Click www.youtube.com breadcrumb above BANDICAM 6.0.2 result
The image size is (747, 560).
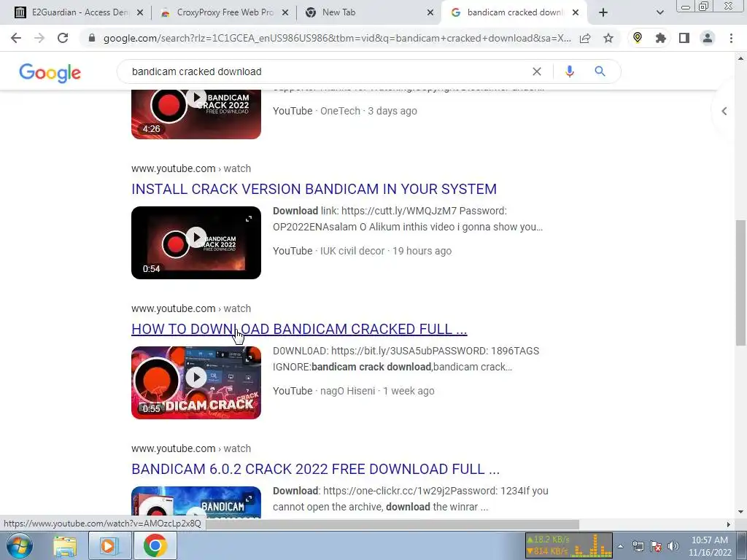[x=174, y=448]
